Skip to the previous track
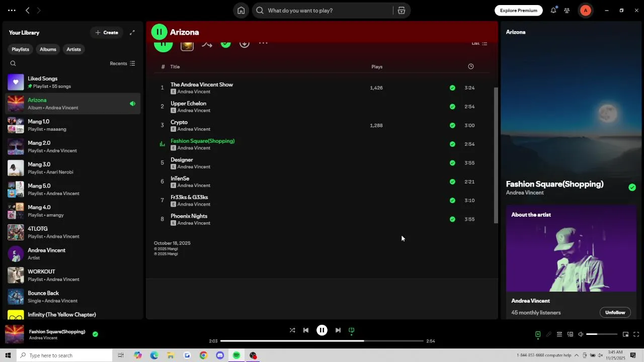The image size is (644, 362). click(306, 330)
